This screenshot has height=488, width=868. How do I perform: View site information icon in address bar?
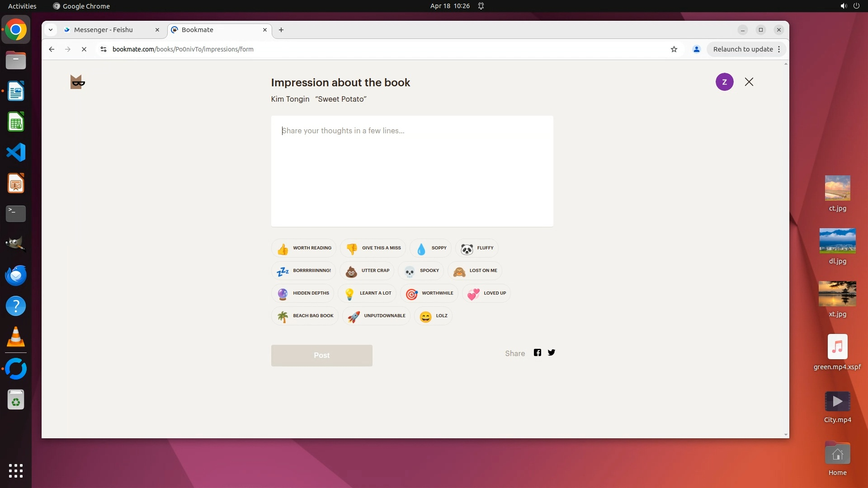(104, 49)
